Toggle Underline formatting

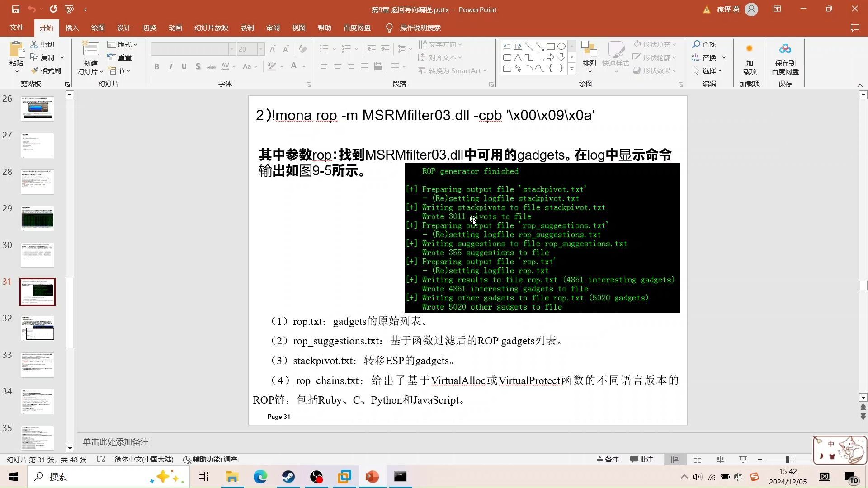click(184, 66)
